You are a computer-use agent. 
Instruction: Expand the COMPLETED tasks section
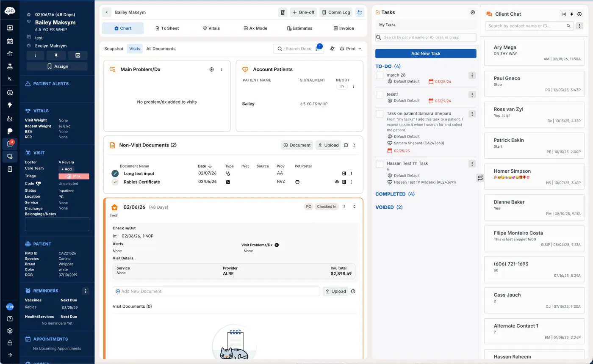pyautogui.click(x=395, y=194)
